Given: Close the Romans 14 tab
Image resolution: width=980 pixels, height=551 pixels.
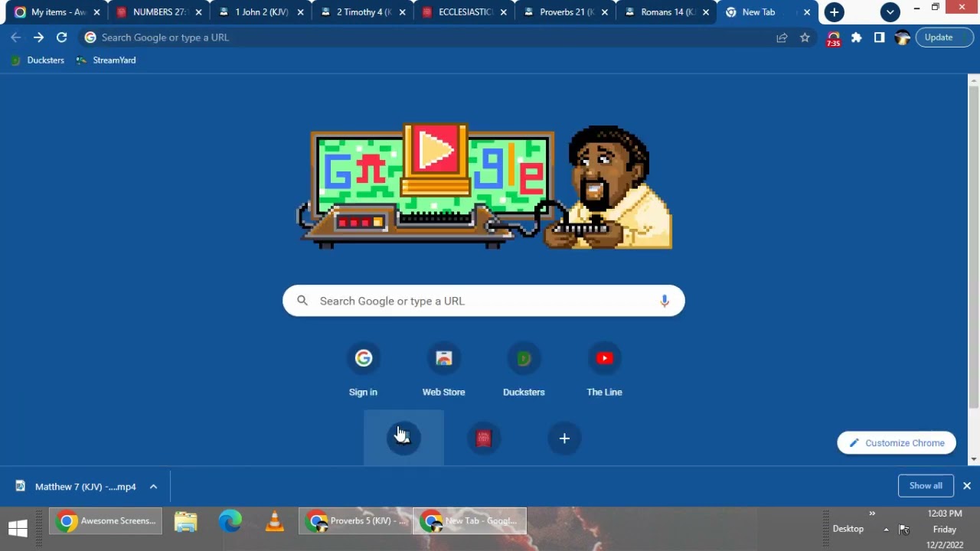Looking at the screenshot, I should click(706, 12).
